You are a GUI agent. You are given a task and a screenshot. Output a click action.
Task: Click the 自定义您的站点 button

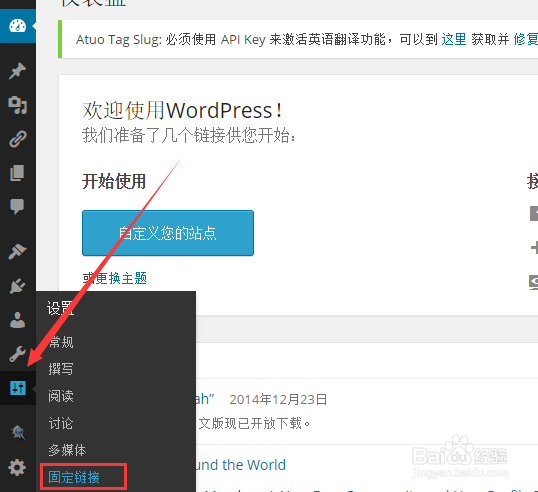tap(168, 233)
